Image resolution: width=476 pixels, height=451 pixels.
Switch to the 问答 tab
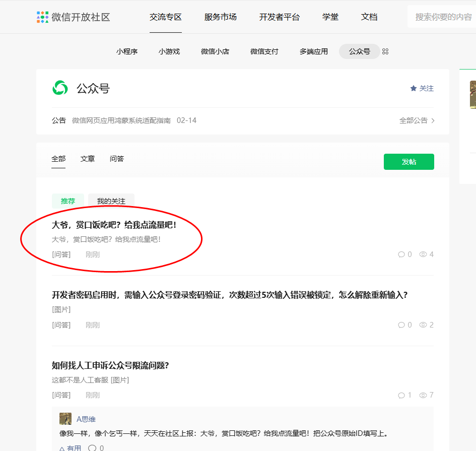tap(117, 159)
